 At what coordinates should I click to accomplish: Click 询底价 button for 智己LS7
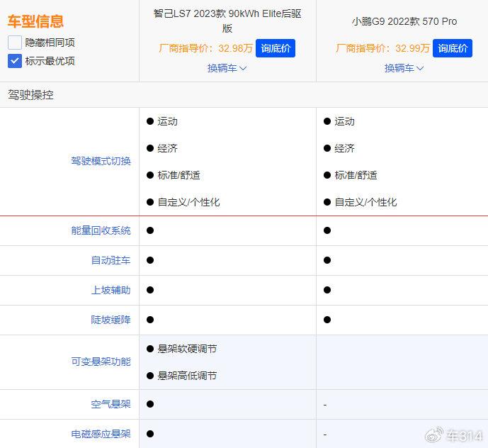click(x=276, y=48)
